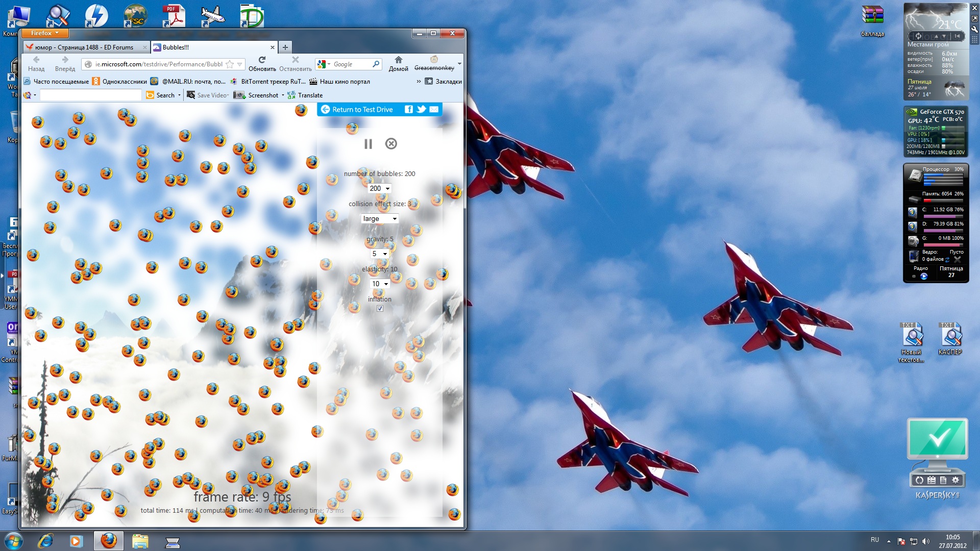Toggle the inflation checkbox
The height and width of the screenshot is (551, 980).
pos(380,308)
